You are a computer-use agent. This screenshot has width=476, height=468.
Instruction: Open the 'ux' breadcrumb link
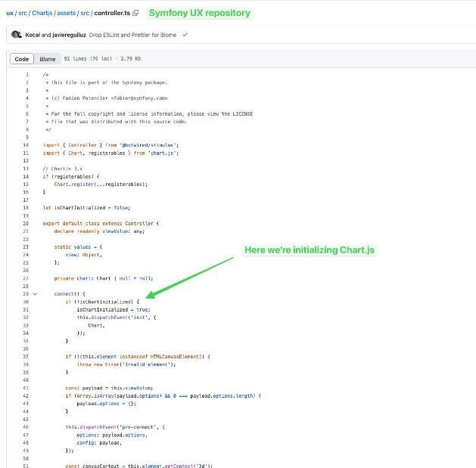point(10,13)
